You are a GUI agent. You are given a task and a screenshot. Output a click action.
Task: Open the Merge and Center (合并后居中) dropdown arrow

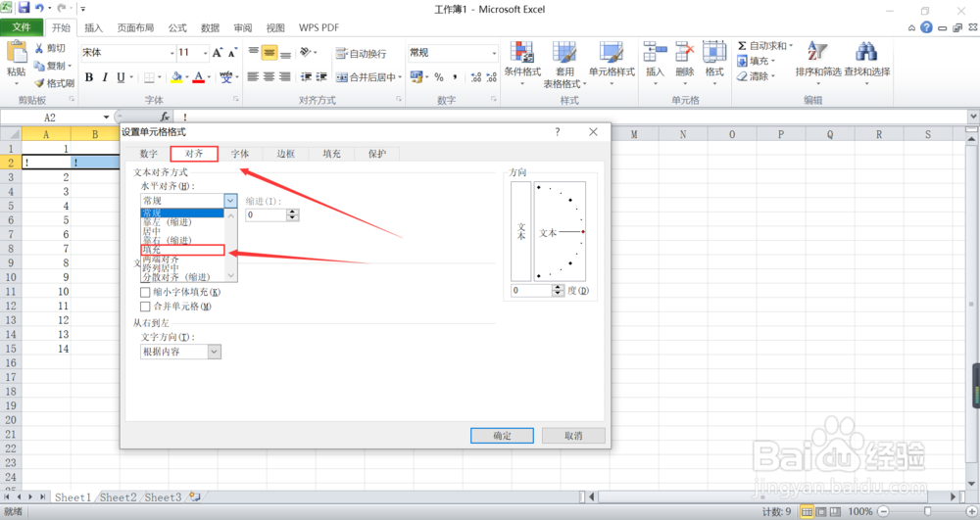coord(400,77)
